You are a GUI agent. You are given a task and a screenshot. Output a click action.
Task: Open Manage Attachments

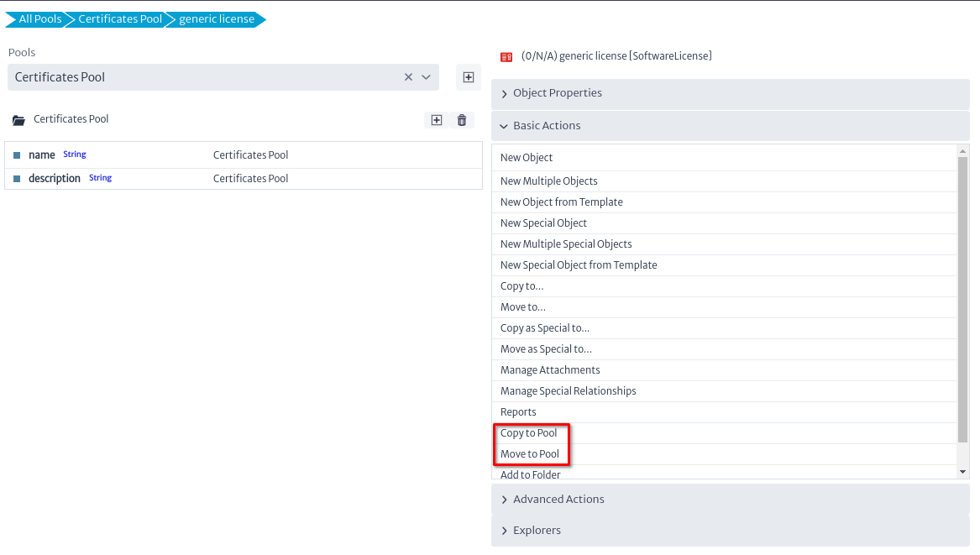(x=725, y=370)
